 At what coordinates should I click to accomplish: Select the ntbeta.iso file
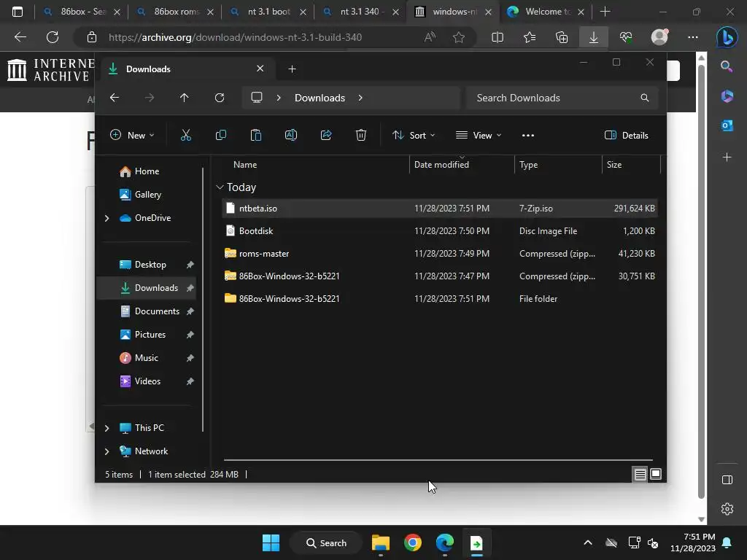440,209
